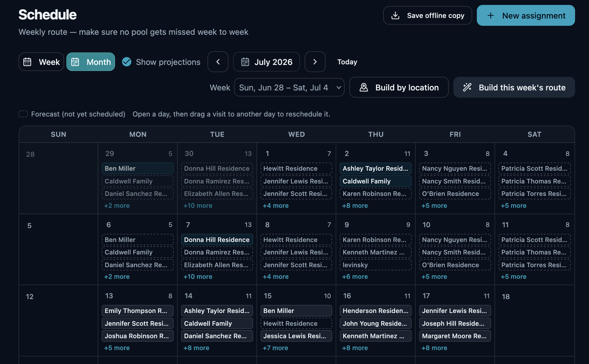Viewport: 589px width, 364px height.
Task: Open Nancy Nguyen Residence on July 3
Action: 455,168
